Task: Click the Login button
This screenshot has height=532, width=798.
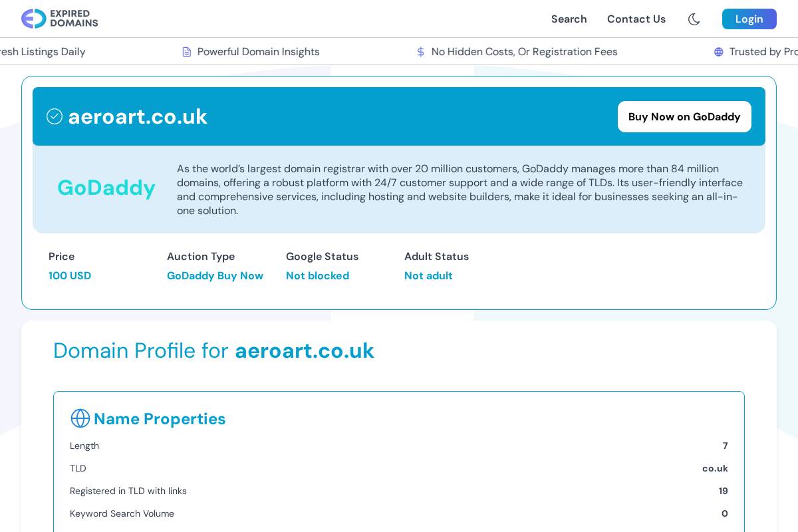Action: 749,19
